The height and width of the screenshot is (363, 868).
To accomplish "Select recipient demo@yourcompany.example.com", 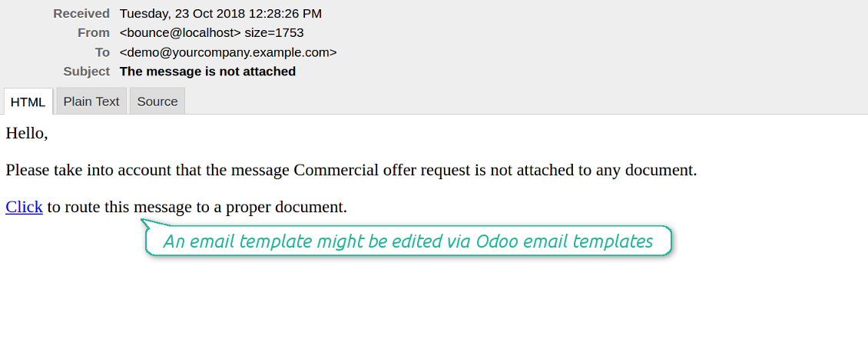I will [228, 52].
